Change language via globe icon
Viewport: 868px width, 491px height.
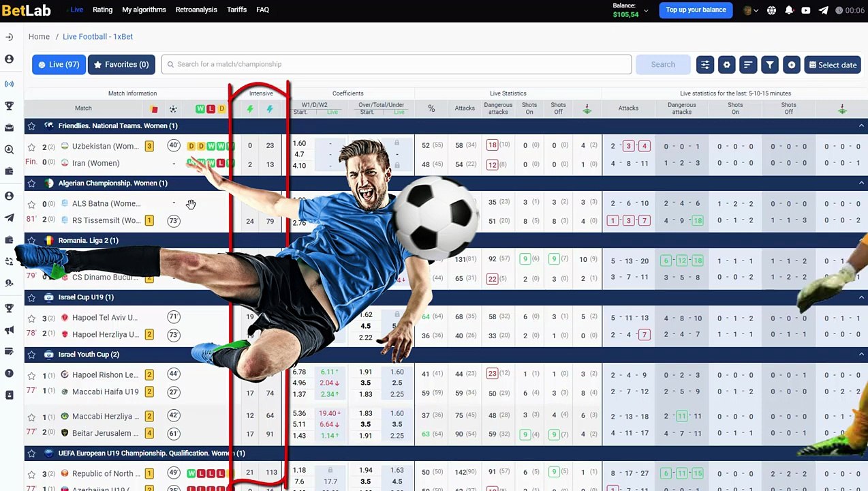(x=771, y=10)
